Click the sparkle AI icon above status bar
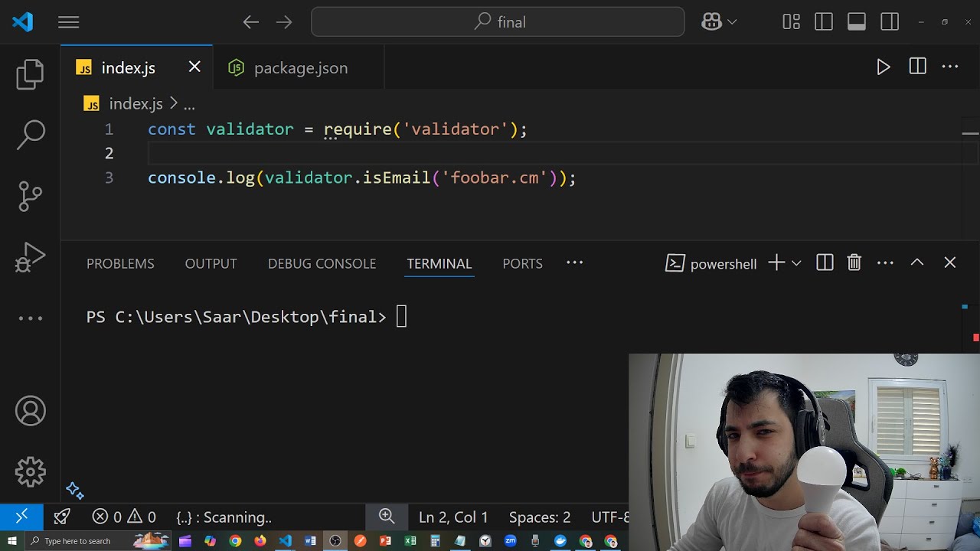 (x=74, y=491)
